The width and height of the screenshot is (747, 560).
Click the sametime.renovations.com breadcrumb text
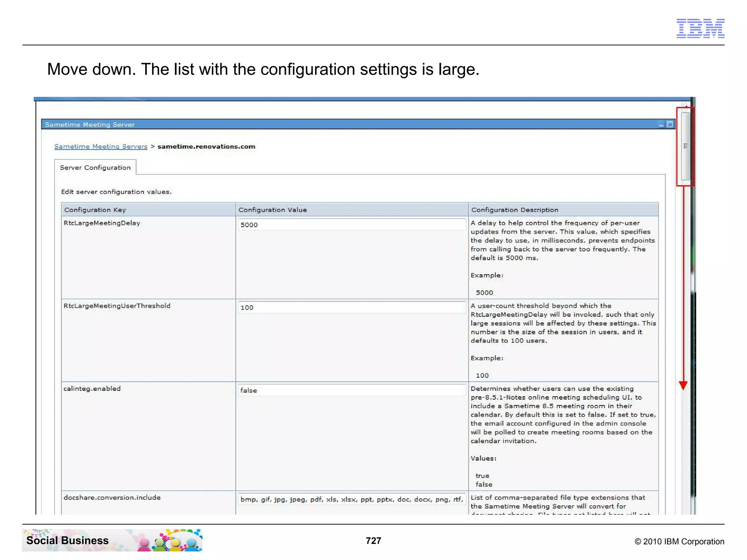(206, 147)
